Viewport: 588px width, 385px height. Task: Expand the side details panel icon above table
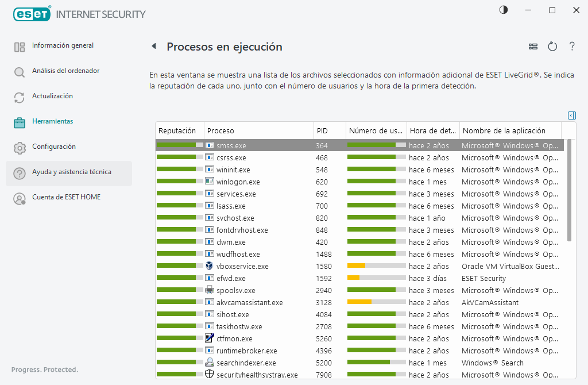571,115
